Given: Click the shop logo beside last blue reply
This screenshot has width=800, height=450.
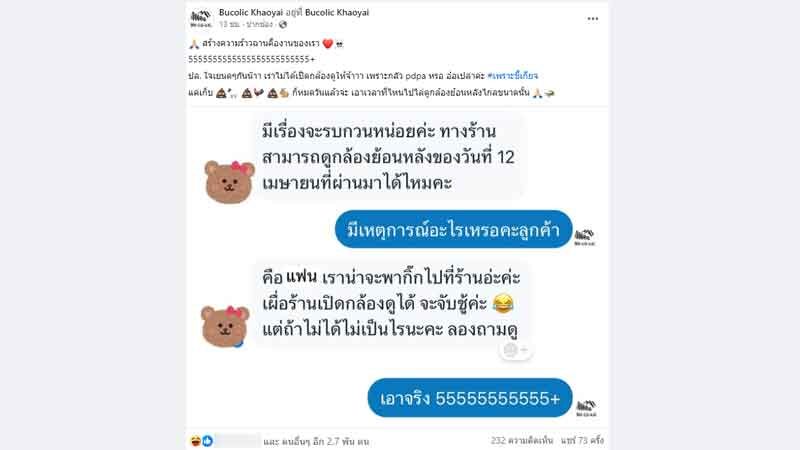Looking at the screenshot, I should click(586, 408).
